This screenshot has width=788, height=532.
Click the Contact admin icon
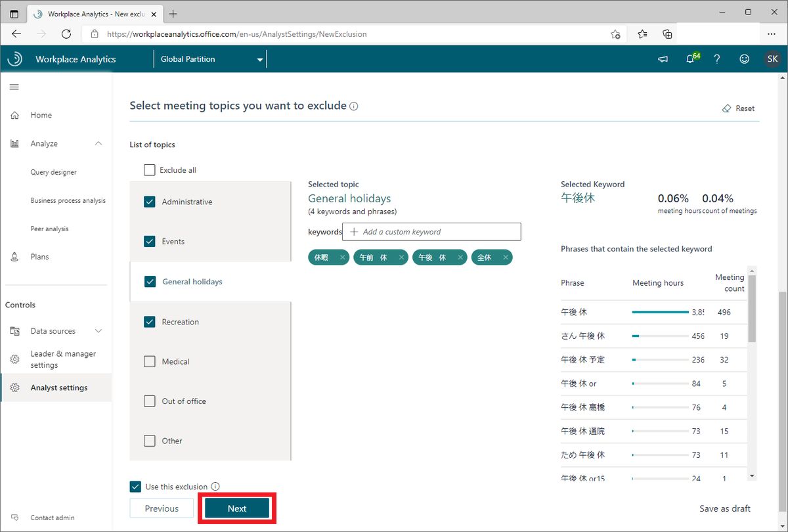(14, 518)
